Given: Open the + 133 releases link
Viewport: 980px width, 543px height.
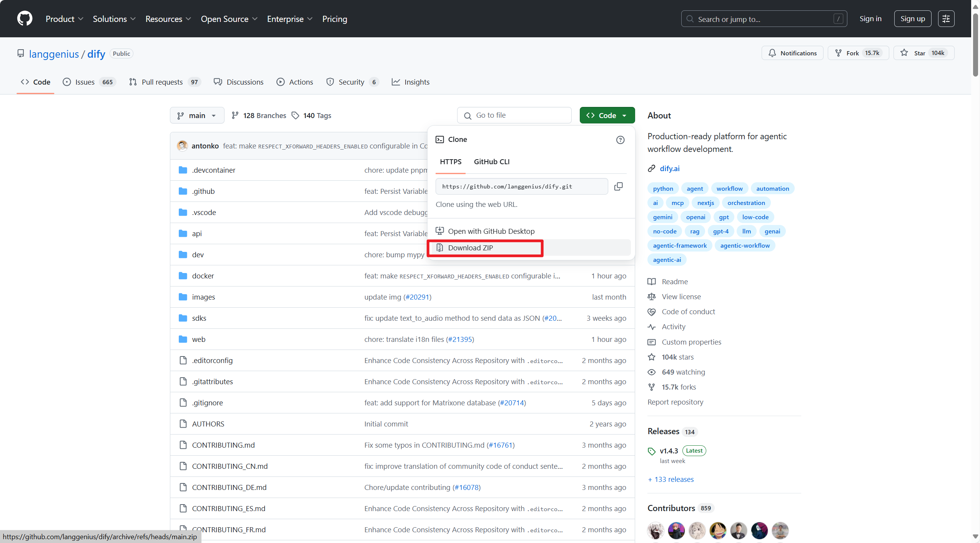Looking at the screenshot, I should (x=671, y=479).
